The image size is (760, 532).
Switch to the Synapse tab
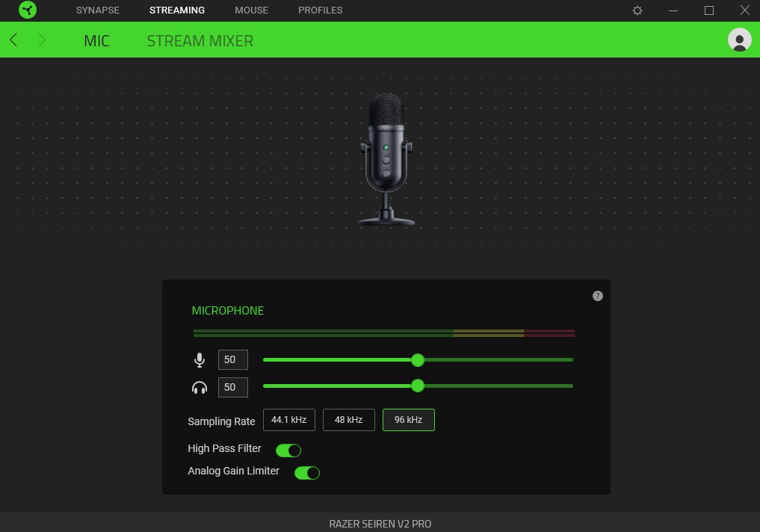97,10
